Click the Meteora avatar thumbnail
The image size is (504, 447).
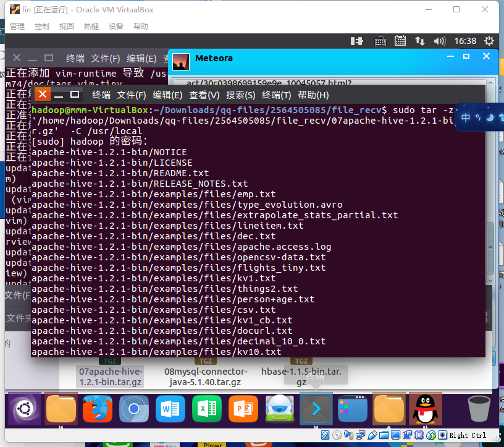click(181, 61)
